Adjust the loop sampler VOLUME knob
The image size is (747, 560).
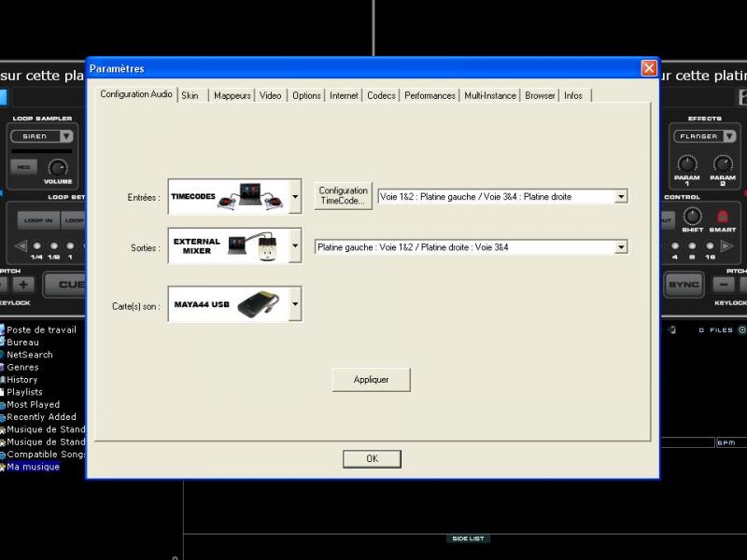point(58,168)
